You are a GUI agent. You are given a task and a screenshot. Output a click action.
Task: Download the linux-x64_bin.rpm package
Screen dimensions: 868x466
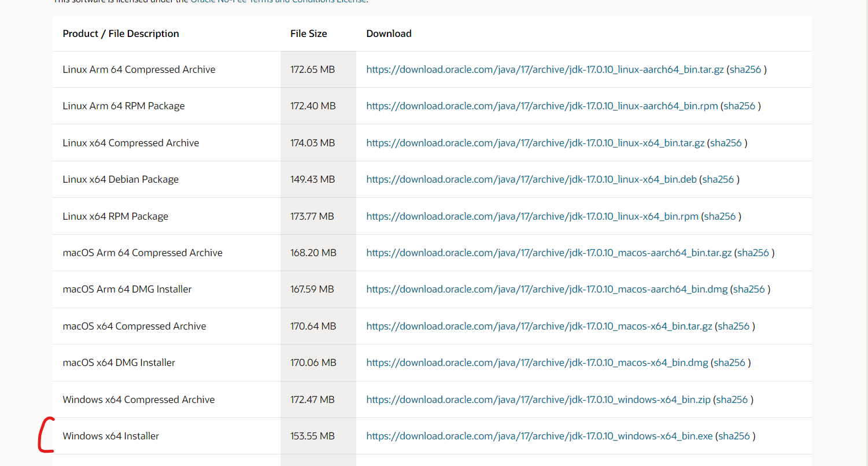coord(533,216)
